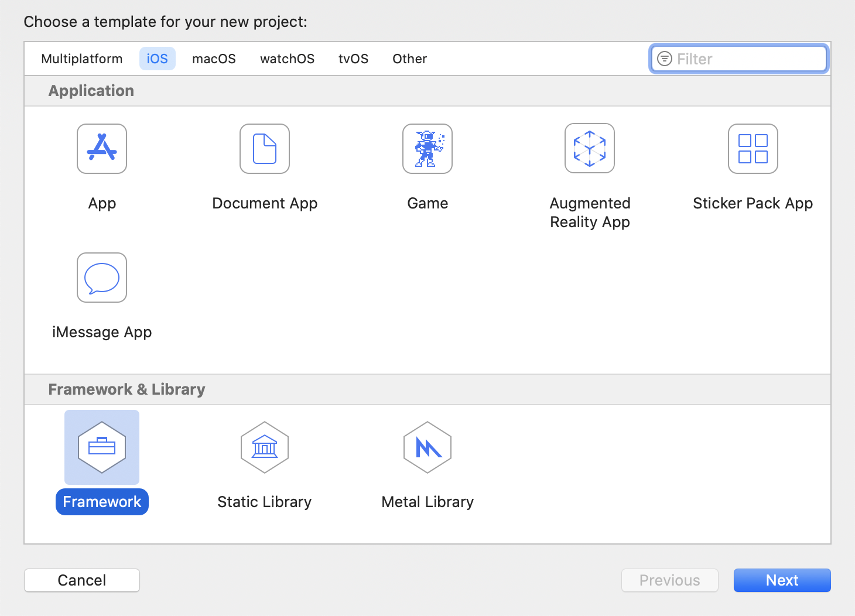
Task: Click the Game label text
Action: click(427, 203)
